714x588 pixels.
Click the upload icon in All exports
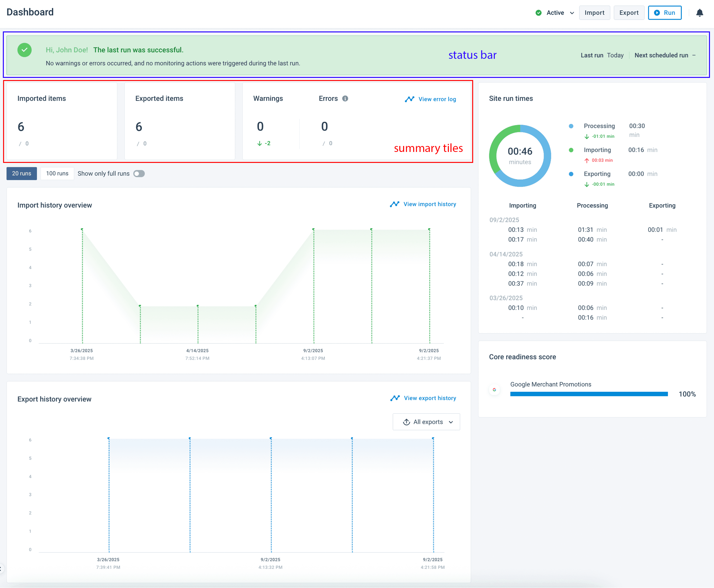point(406,422)
